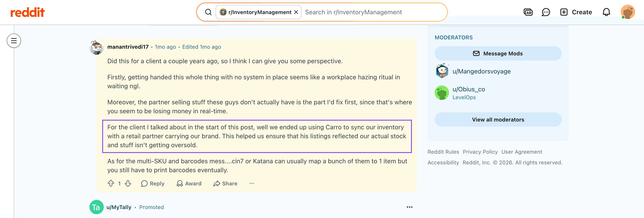Downvote manantrivedi17's comment
644x218 pixels.
(x=128, y=184)
